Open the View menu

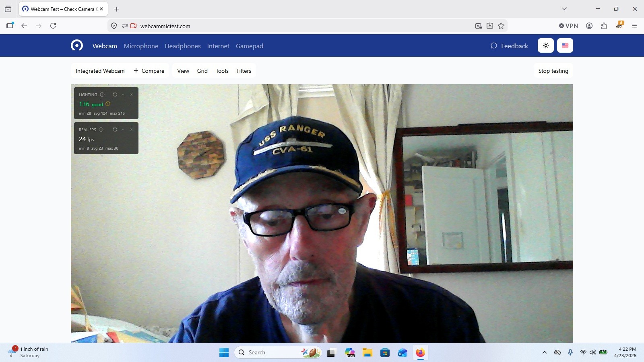coord(183,71)
